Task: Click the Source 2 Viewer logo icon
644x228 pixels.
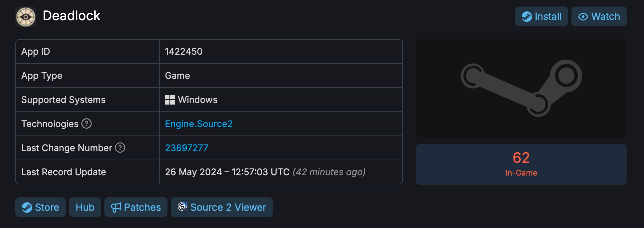Action: pos(182,206)
